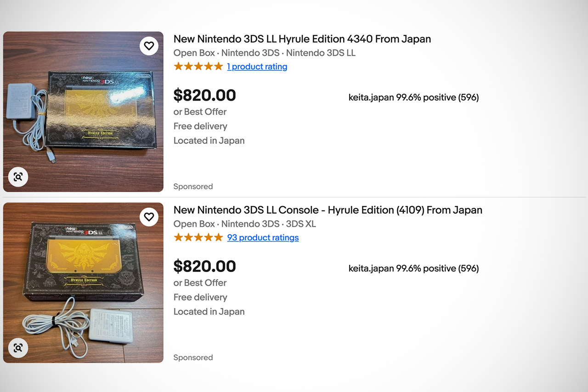This screenshot has width=588, height=392.
Task: Toggle watchlist heart for the Hyrule Edition 4340
Action: click(x=149, y=45)
